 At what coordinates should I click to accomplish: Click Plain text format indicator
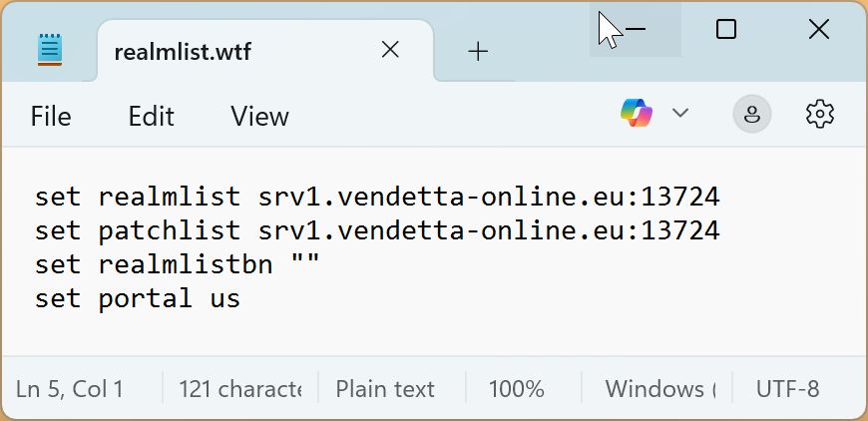(x=385, y=389)
